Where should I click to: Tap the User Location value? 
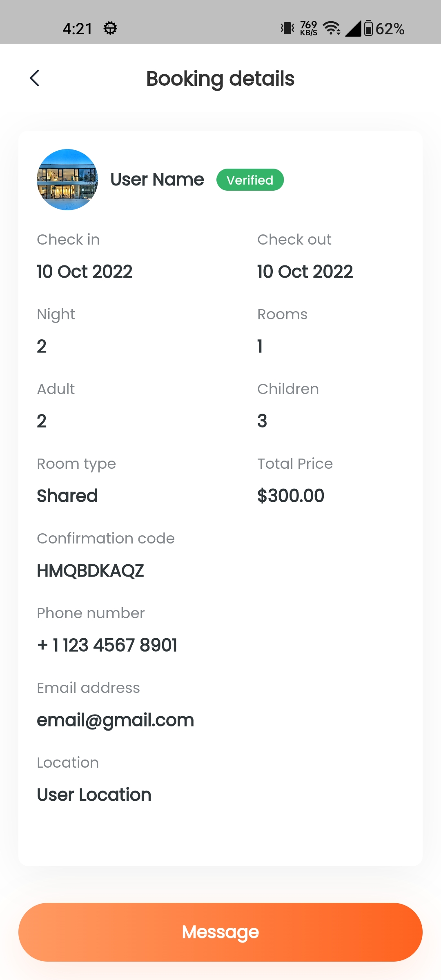(94, 795)
